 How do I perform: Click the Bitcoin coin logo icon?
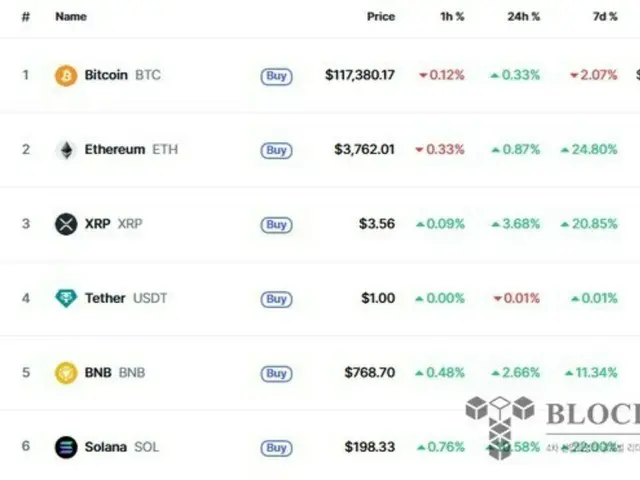coord(66,75)
